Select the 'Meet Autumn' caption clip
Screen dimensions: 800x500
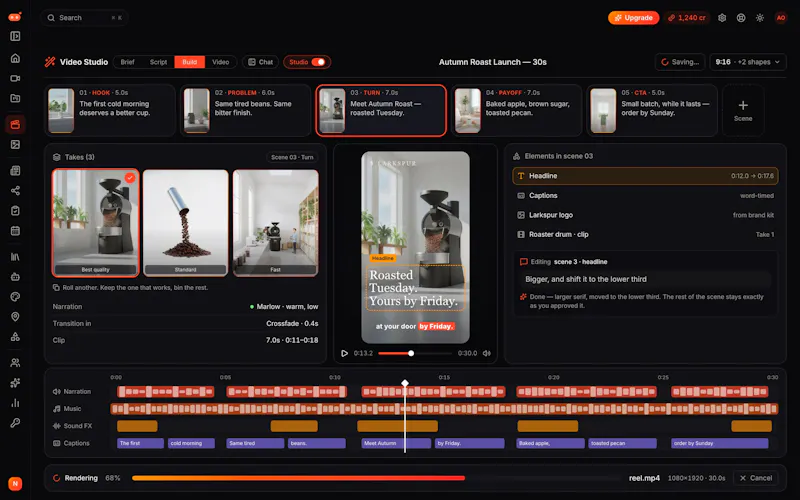tap(396, 443)
